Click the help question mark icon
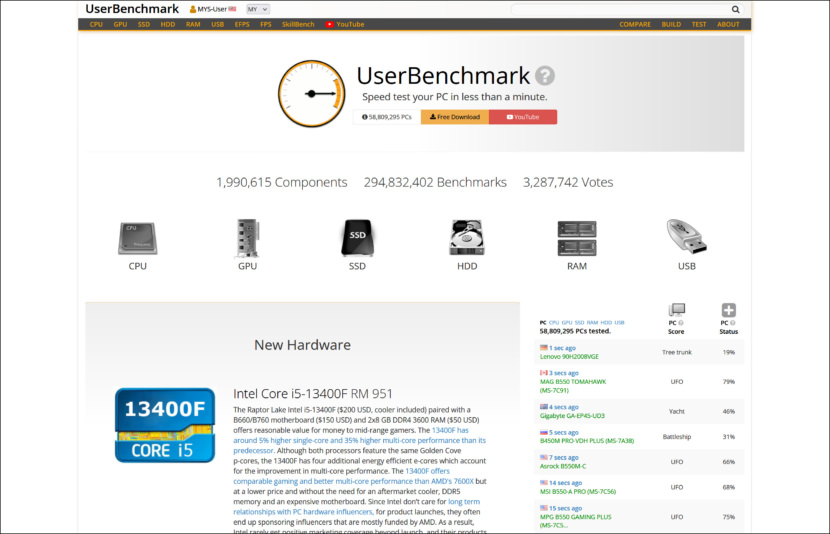Viewport: 830px width, 534px height. (x=545, y=76)
